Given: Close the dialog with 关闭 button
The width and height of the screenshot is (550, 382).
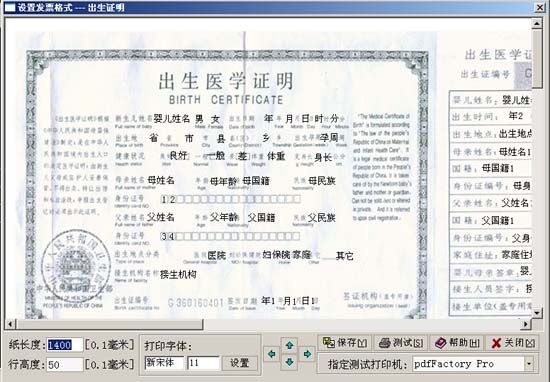Looking at the screenshot, I should (512, 343).
